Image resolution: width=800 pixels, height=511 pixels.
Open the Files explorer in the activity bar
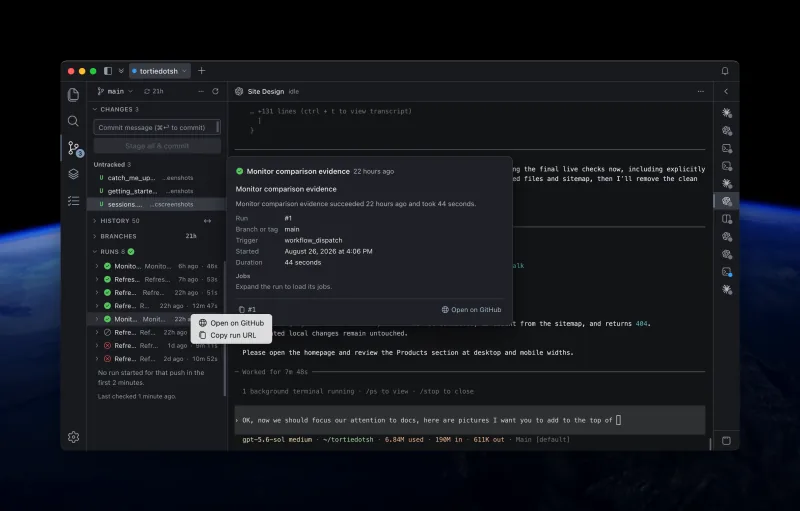(x=73, y=94)
